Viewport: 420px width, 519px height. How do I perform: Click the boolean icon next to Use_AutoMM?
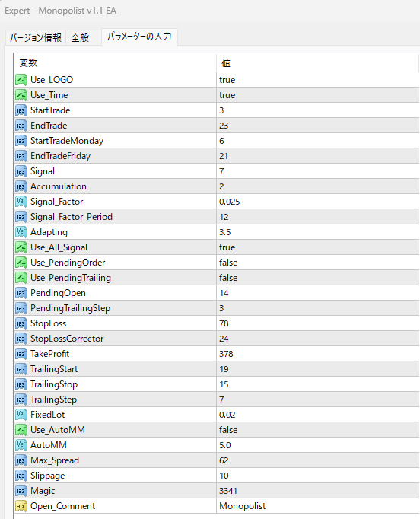pyautogui.click(x=21, y=430)
